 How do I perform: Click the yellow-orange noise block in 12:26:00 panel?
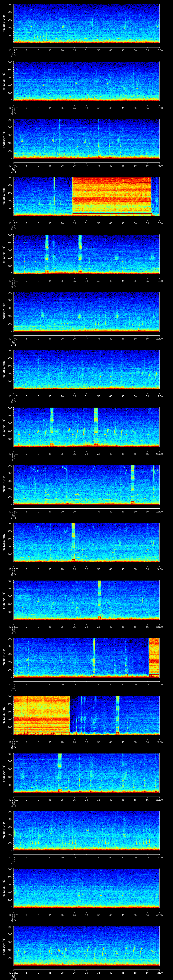(41, 715)
